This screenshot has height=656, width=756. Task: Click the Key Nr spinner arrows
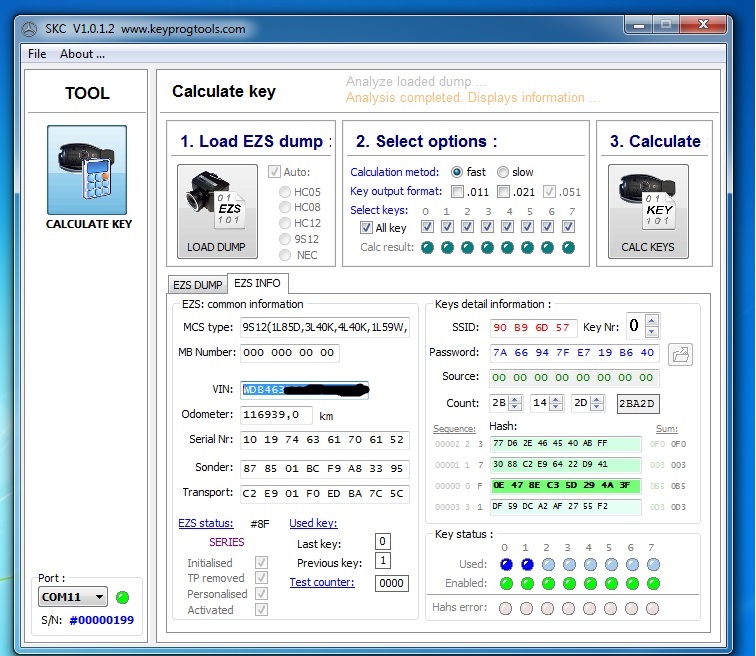click(652, 326)
